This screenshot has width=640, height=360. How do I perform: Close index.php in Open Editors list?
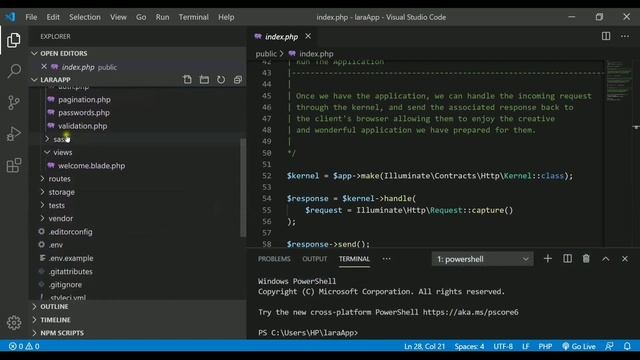(44, 67)
